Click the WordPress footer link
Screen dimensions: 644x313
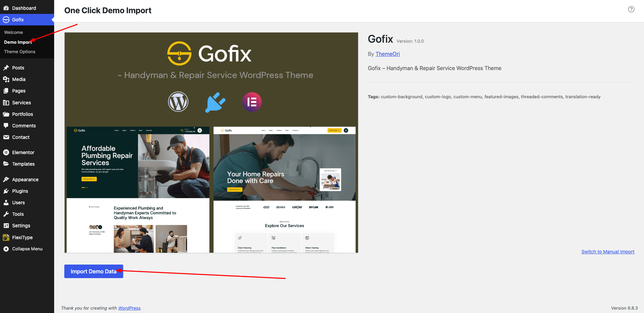129,308
